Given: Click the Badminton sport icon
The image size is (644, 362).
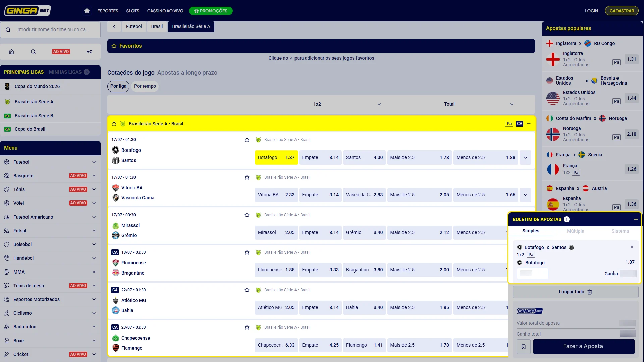Looking at the screenshot, I should click(x=7, y=327).
